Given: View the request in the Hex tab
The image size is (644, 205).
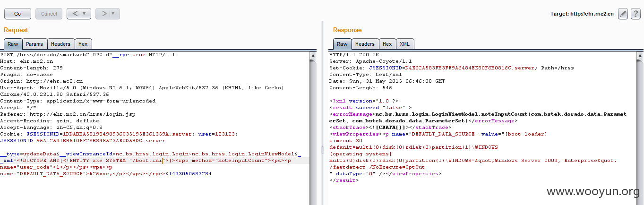Looking at the screenshot, I should [x=83, y=44].
